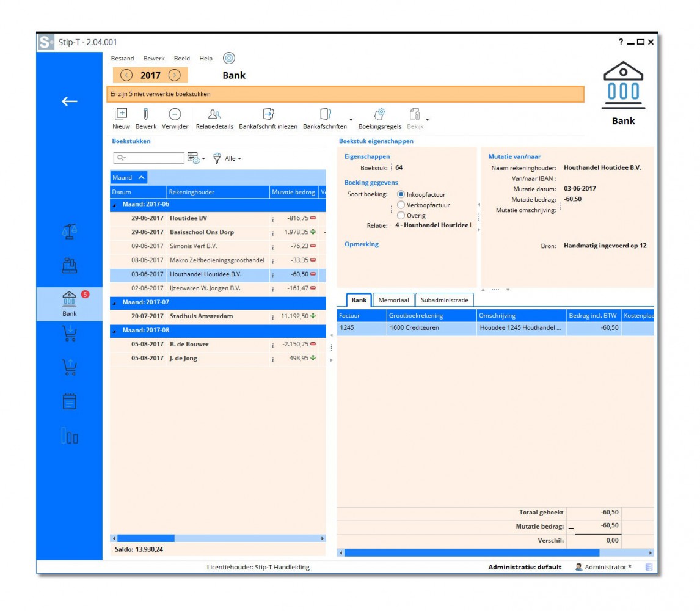700x611 pixels.
Task: Click the Bewerk pencil toolbar icon
Action: coord(145,114)
